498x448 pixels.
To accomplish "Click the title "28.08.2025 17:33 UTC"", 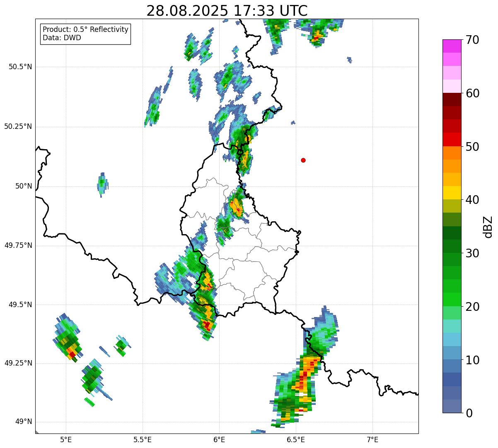I will tap(227, 11).
